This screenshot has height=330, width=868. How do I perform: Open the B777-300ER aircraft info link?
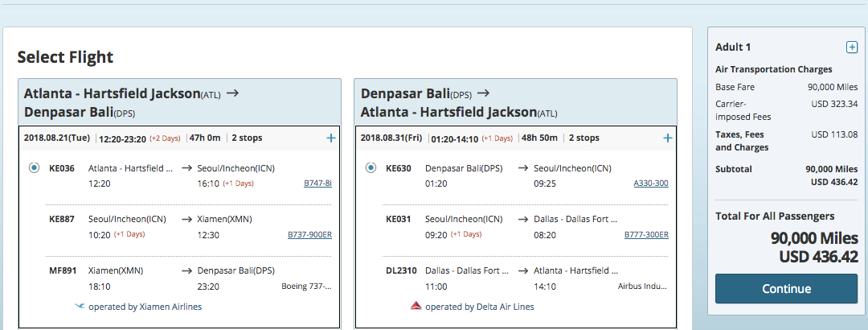(646, 234)
